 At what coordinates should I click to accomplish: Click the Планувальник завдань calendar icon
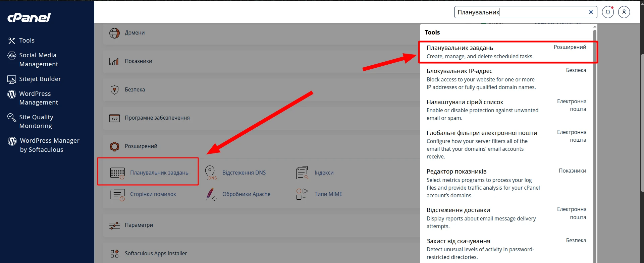pyautogui.click(x=117, y=173)
